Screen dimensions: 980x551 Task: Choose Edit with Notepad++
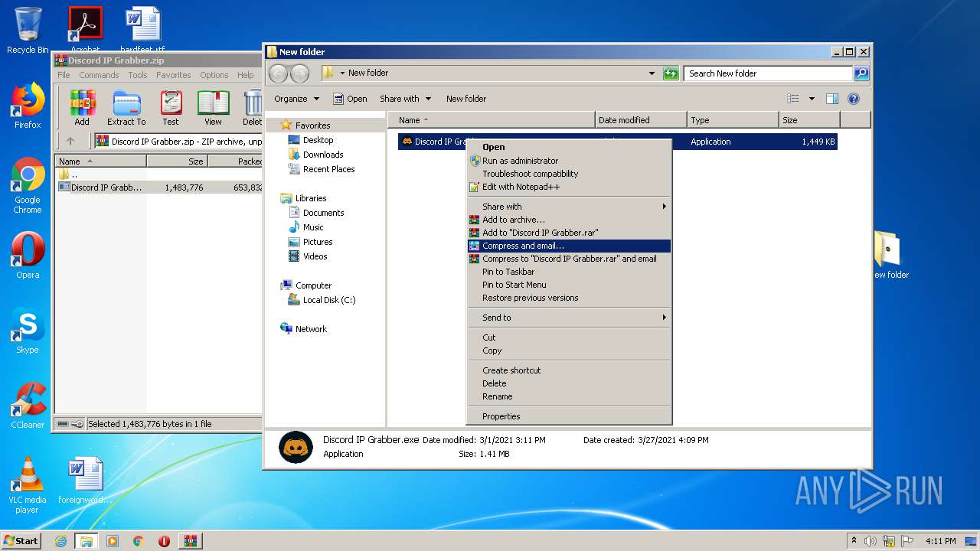[569, 187]
